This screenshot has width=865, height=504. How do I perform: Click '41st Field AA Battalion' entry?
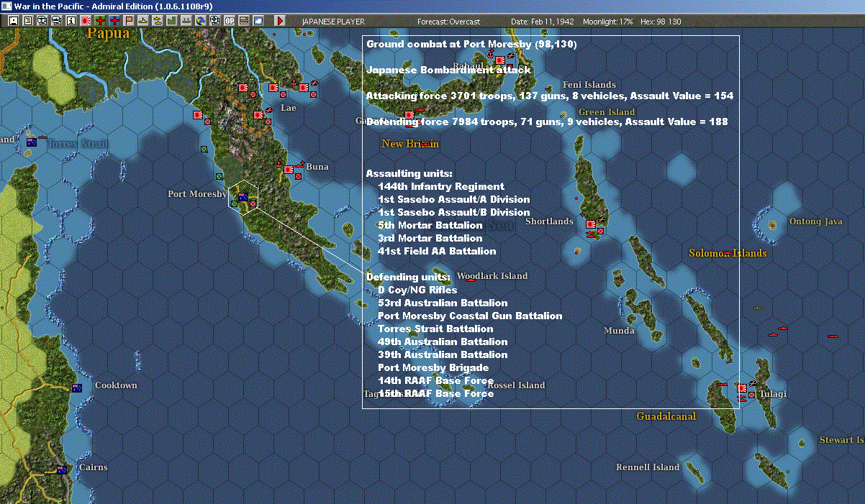click(437, 252)
